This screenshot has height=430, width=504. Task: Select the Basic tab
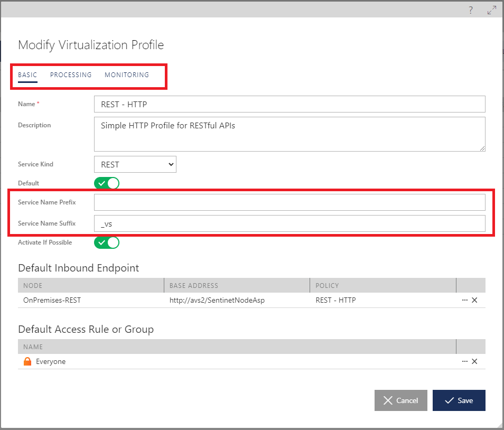click(27, 75)
